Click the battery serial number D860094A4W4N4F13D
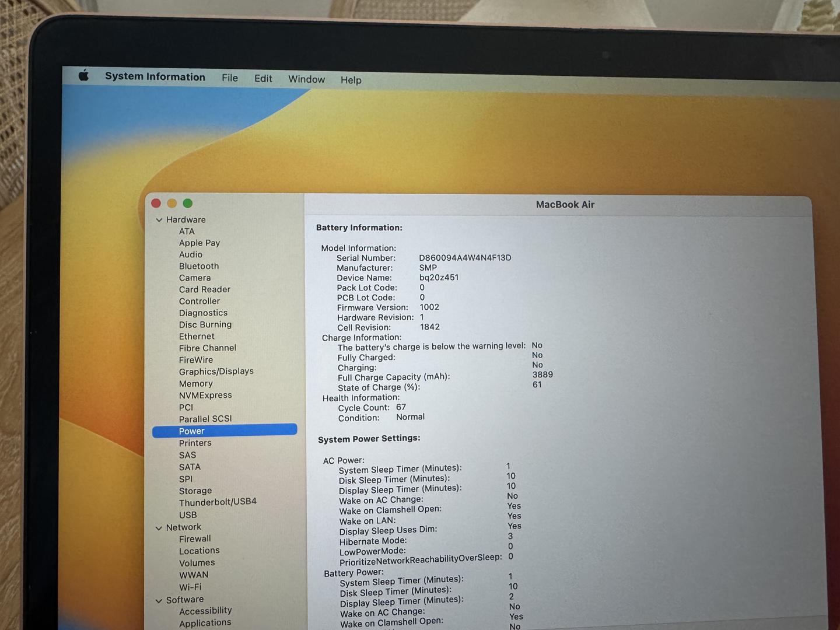The height and width of the screenshot is (630, 840). click(x=465, y=257)
